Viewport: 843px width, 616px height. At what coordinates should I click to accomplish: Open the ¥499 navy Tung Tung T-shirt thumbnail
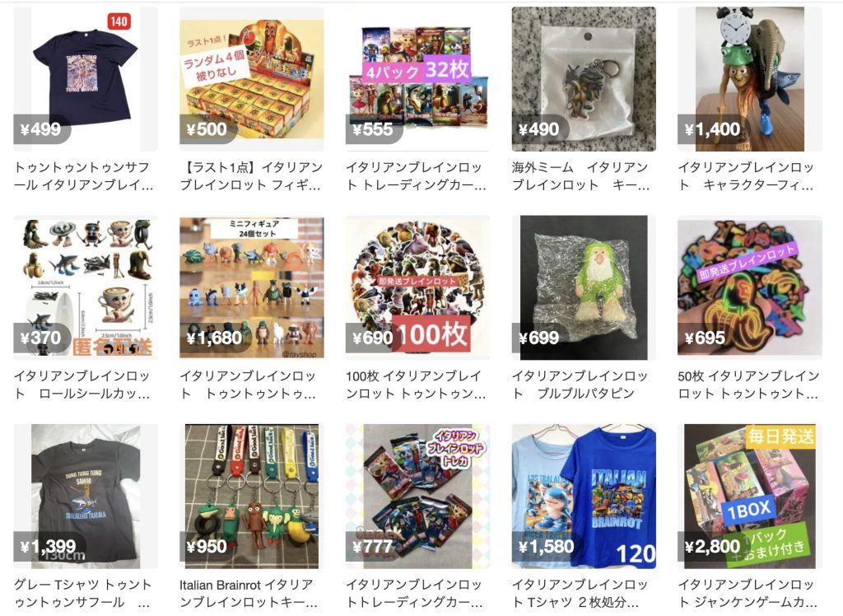(x=86, y=79)
